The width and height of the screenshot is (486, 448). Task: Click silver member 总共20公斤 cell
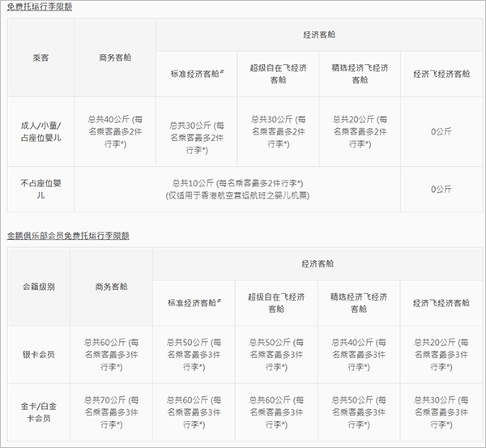click(x=441, y=355)
